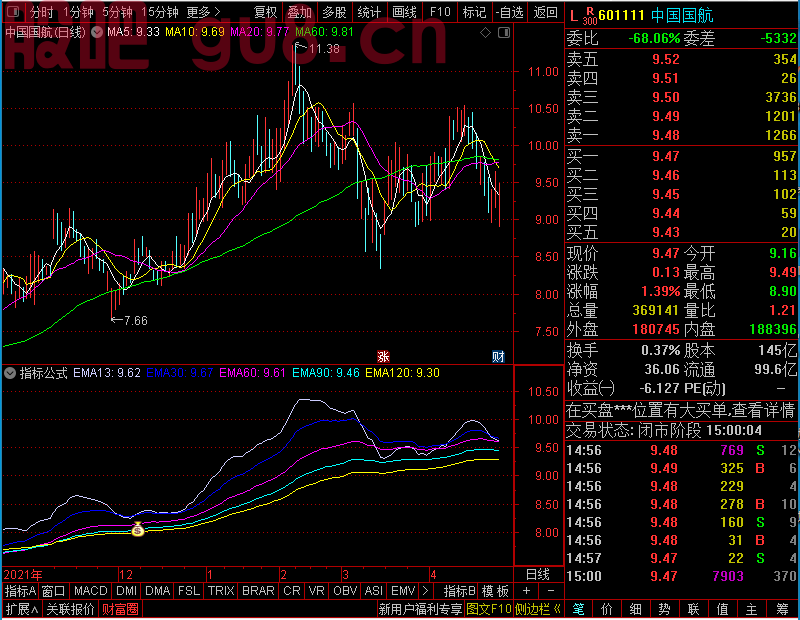Image resolution: width=800 pixels, height=620 pixels.
Task: Click the 中国国航 stock name header
Action: click(682, 16)
